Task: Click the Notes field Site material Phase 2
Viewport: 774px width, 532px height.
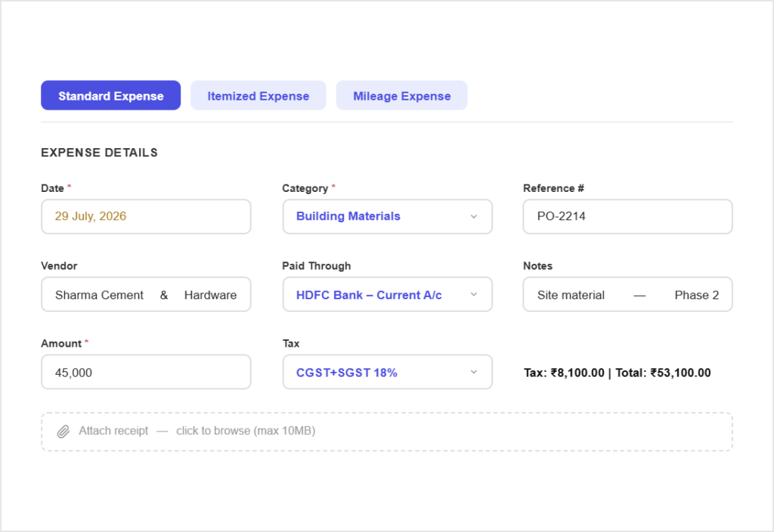Action: click(x=628, y=295)
